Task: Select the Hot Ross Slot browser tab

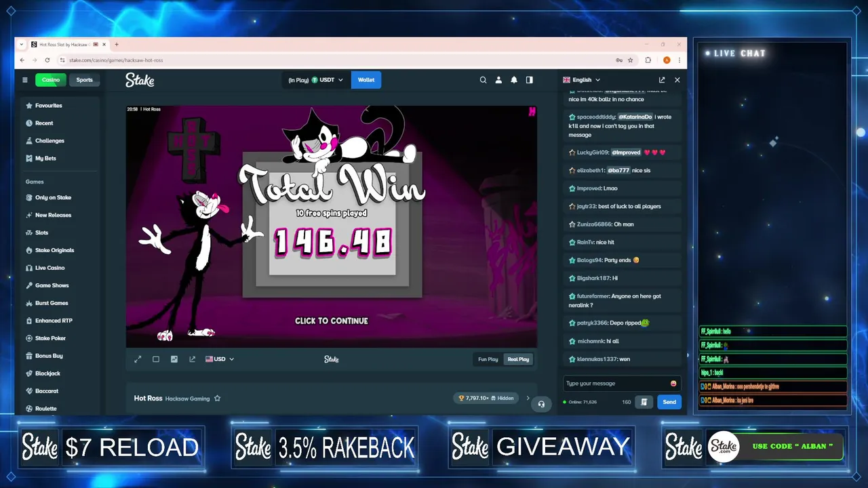Action: pyautogui.click(x=68, y=45)
